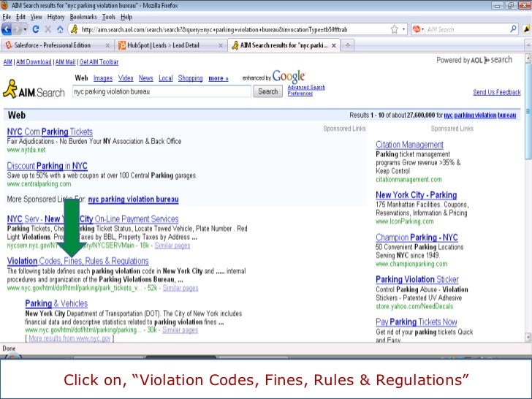Viewport: 532px width, 399px height.
Task: Open the AIM Mail link
Action: [65, 62]
